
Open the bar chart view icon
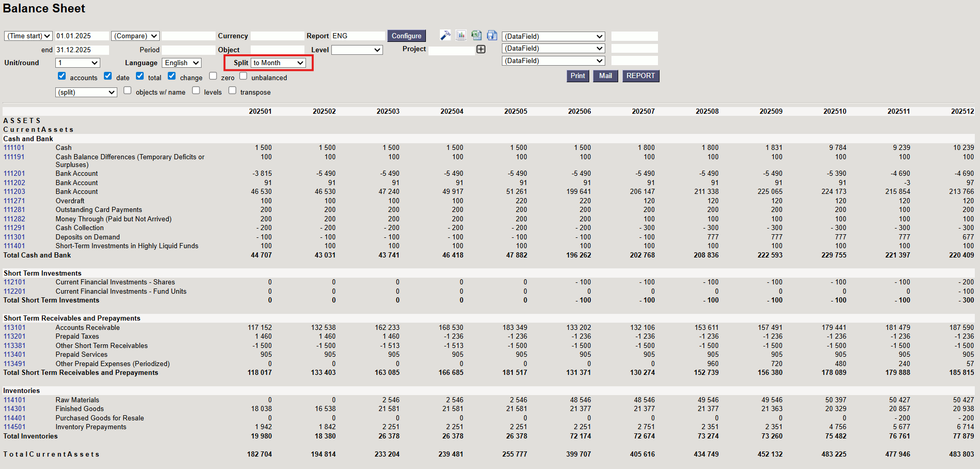pyautogui.click(x=461, y=35)
